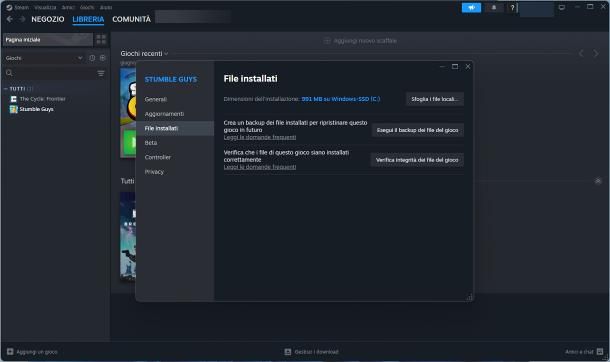Open the Aggiornamenti section in properties
Image resolution: width=610 pixels, height=362 pixels.
(175, 114)
